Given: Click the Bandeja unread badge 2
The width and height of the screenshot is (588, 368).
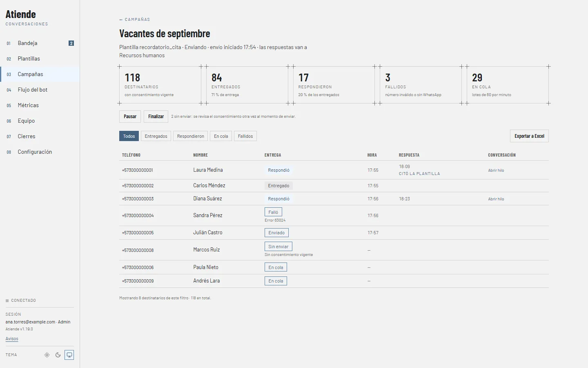Looking at the screenshot, I should [71, 43].
